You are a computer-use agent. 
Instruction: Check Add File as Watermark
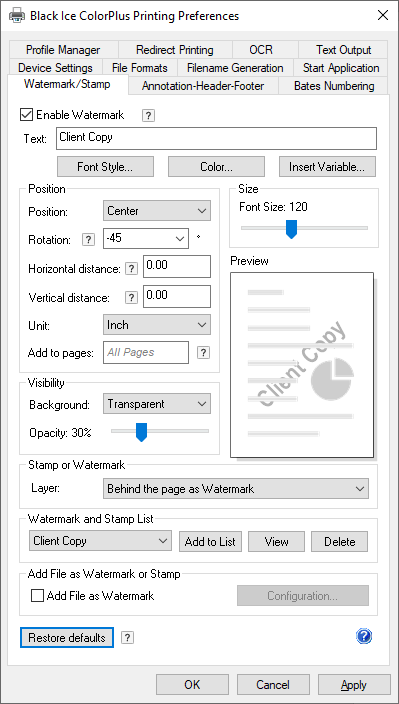click(x=37, y=596)
